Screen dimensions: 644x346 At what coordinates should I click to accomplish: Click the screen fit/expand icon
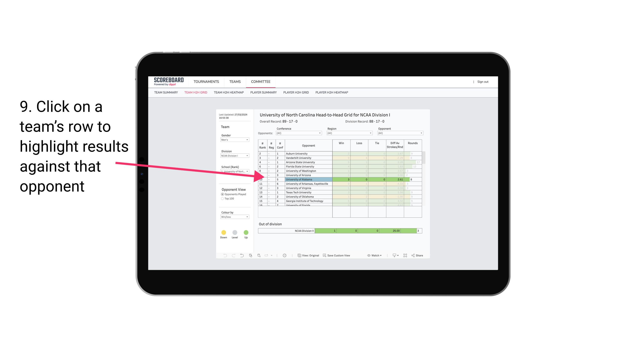click(x=405, y=256)
